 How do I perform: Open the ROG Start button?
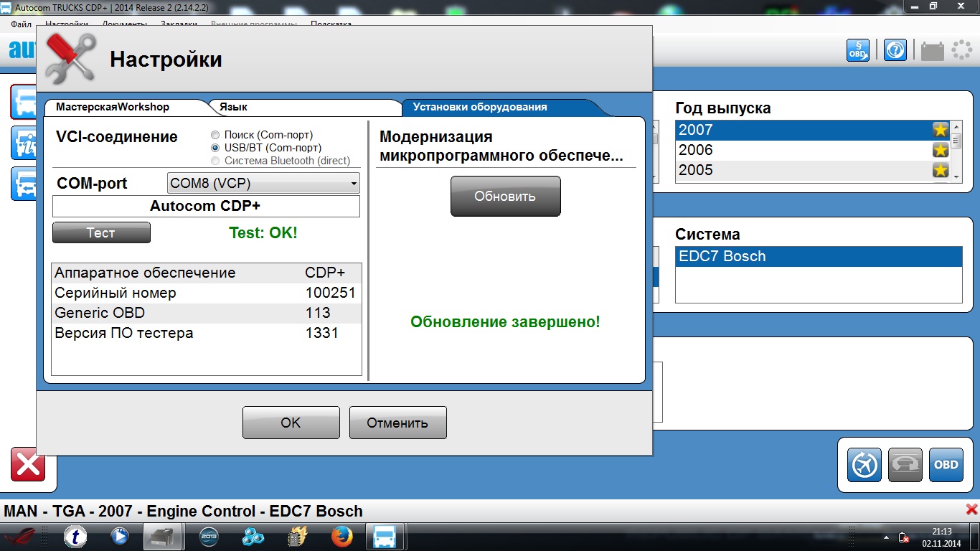[x=22, y=537]
